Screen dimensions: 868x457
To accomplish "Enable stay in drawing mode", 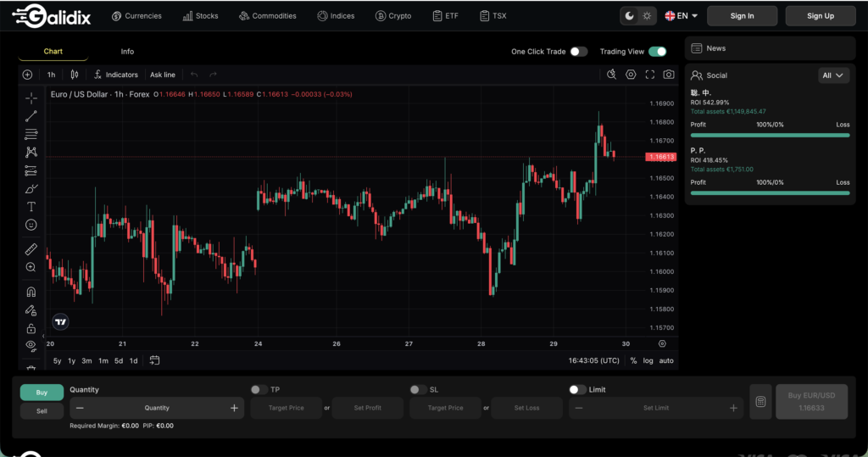I will tap(31, 310).
